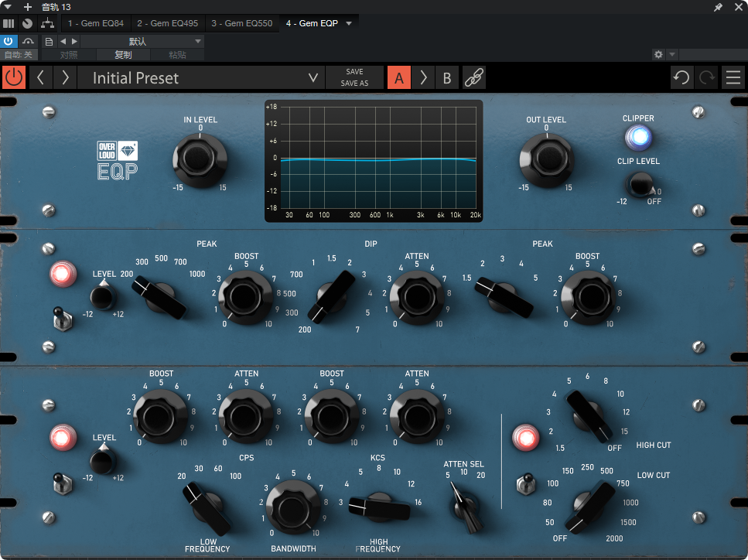The height and width of the screenshot is (560, 748).
Task: Click the HIGH CUT rotary selector
Action: (x=589, y=416)
